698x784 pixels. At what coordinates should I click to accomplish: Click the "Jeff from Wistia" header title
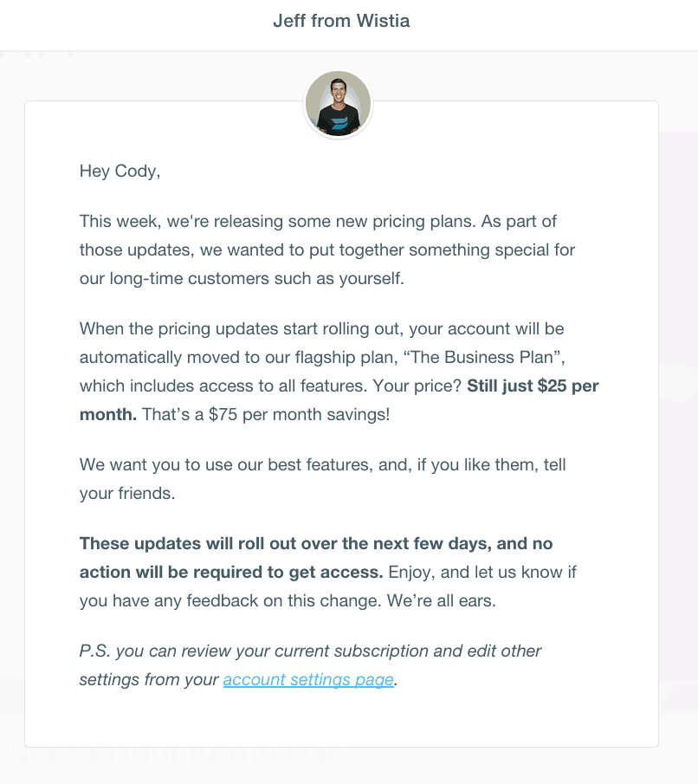point(341,21)
